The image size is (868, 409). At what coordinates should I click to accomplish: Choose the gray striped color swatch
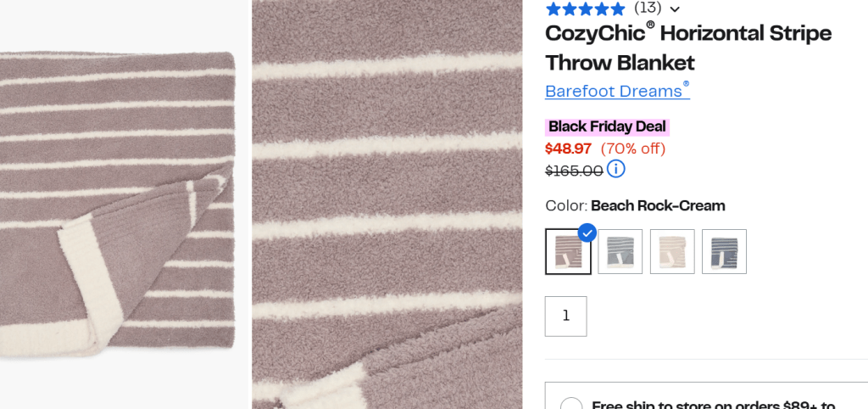620,251
